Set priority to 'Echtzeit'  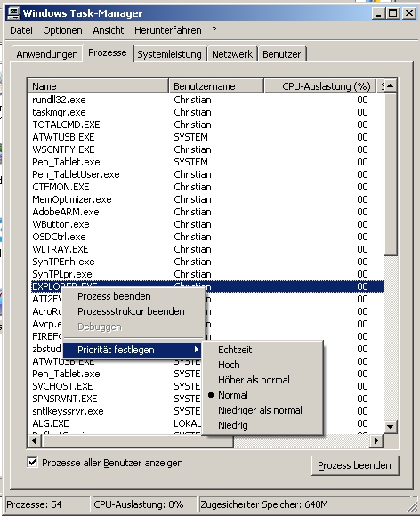click(235, 350)
